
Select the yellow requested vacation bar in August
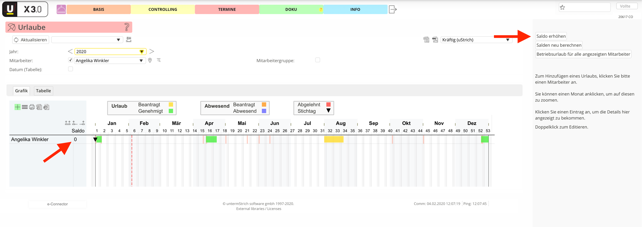coord(334,139)
